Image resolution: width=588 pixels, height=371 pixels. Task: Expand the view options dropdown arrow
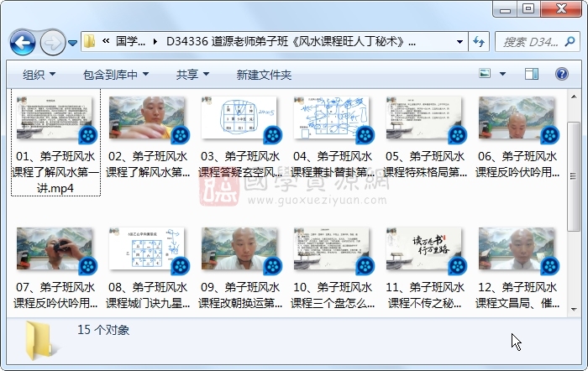click(x=502, y=74)
